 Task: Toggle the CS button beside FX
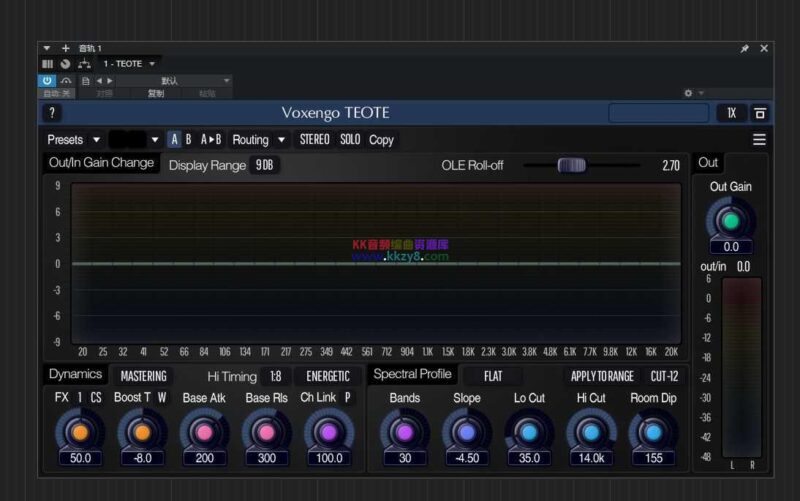pyautogui.click(x=96, y=397)
